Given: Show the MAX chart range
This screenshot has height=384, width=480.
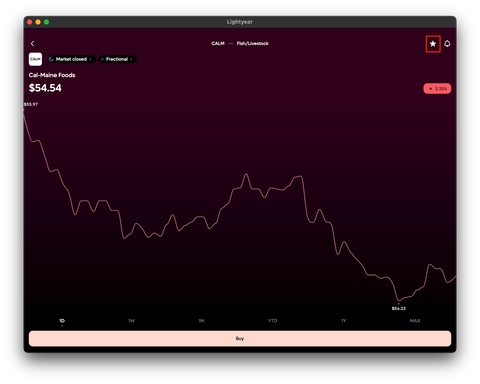Looking at the screenshot, I should tap(415, 321).
